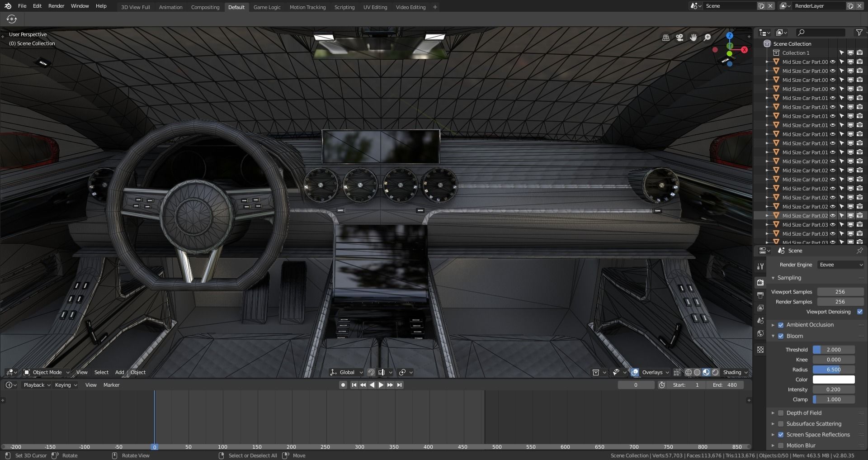Image resolution: width=868 pixels, height=460 pixels.
Task: Activate the pan view hand icon
Action: [x=693, y=38]
